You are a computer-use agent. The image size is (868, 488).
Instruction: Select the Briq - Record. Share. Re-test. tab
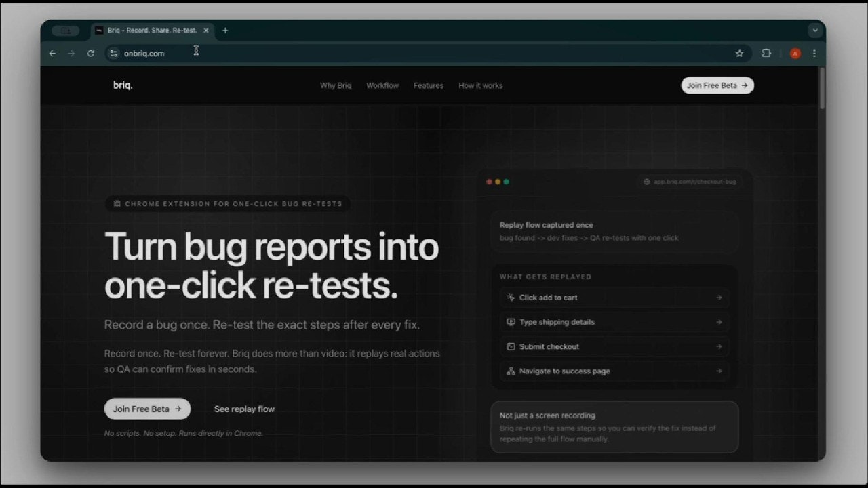coord(153,30)
